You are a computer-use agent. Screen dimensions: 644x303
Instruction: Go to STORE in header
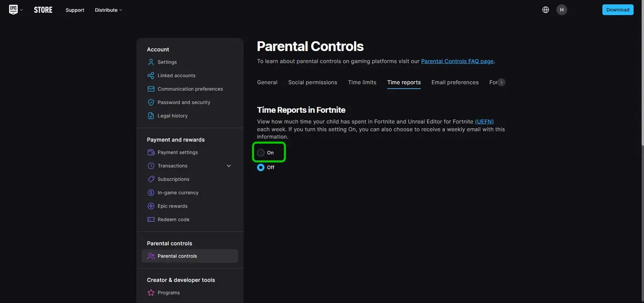click(43, 10)
